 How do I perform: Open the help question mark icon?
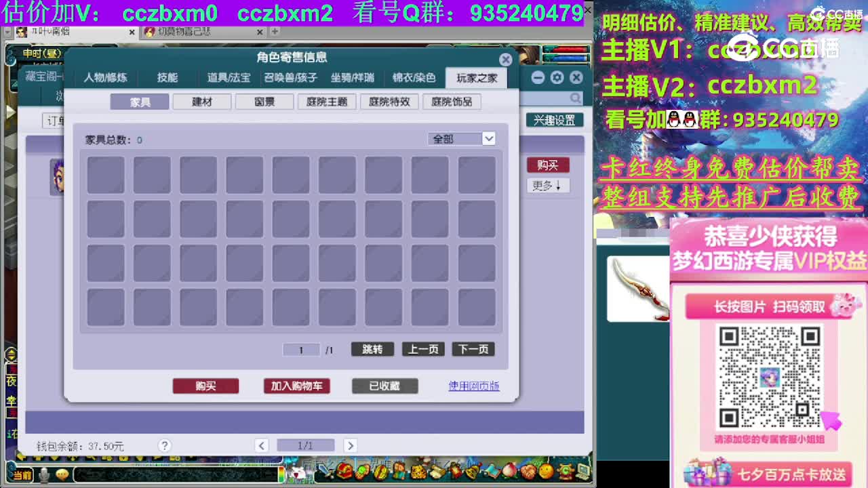[164, 445]
